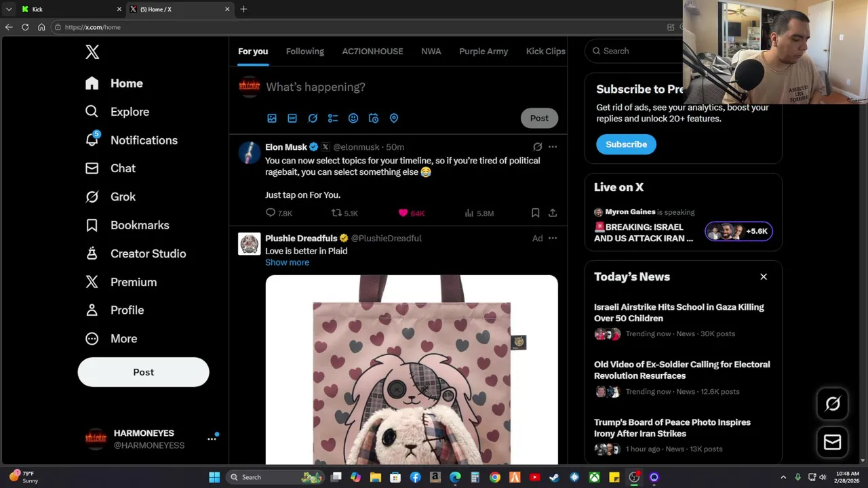
Task: Open Elon Musk's profile name link
Action: pyautogui.click(x=286, y=147)
